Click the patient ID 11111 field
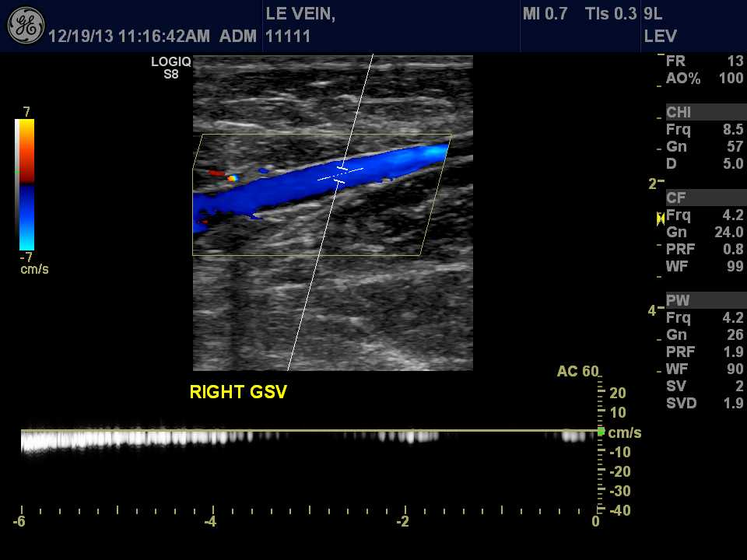Viewport: 747px width, 560px height. pos(288,37)
